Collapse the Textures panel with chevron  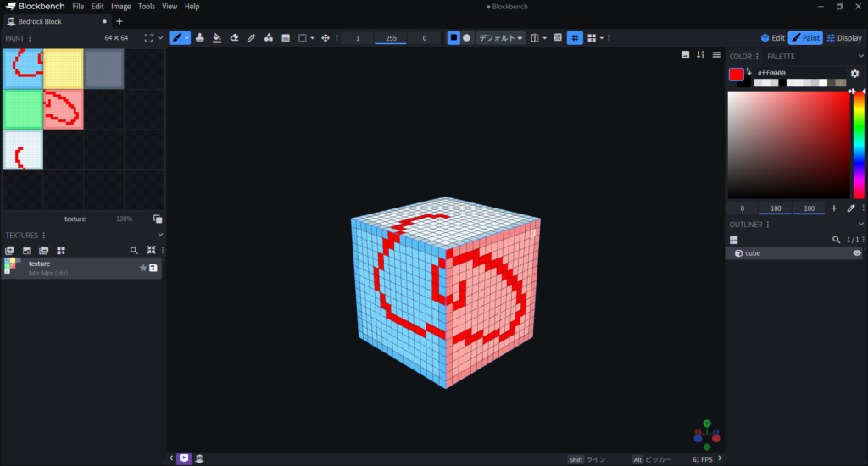click(x=160, y=235)
